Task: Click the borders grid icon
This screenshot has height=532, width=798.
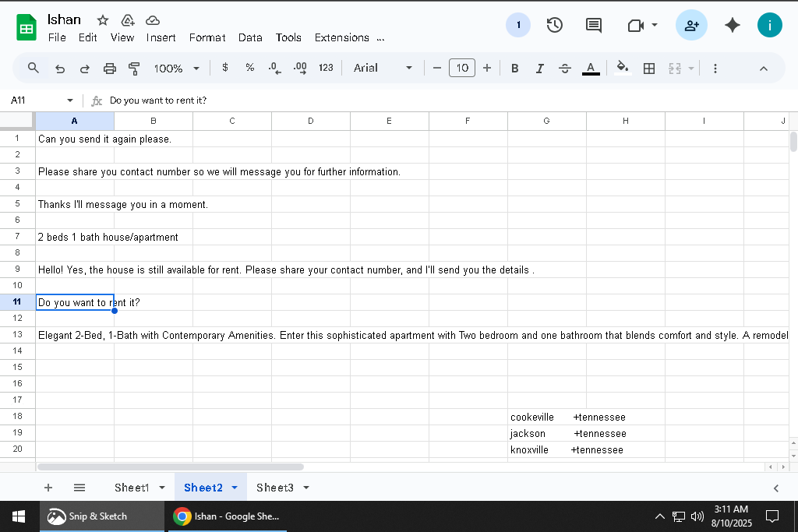Action: (x=649, y=68)
